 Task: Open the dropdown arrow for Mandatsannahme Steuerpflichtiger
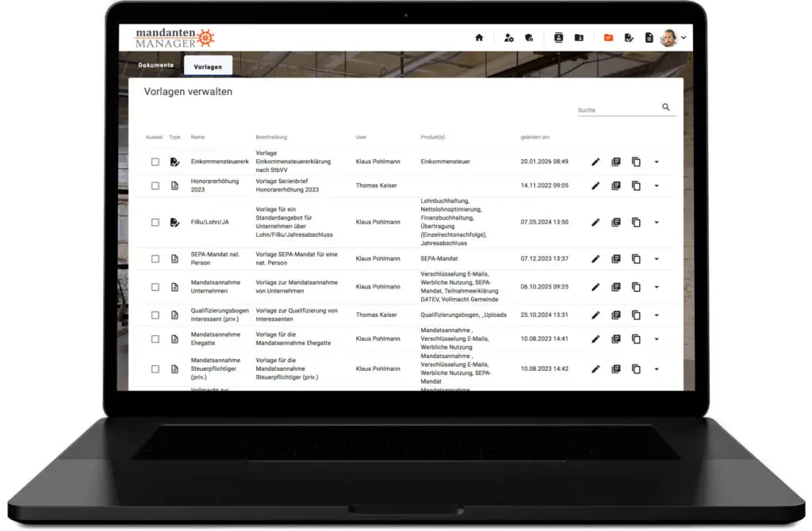656,369
